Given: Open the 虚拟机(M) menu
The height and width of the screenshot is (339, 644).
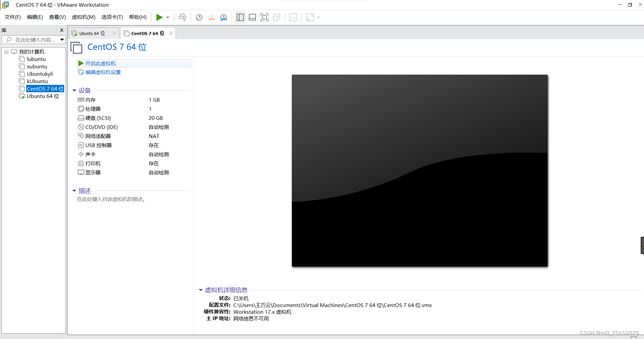Looking at the screenshot, I should [x=83, y=17].
